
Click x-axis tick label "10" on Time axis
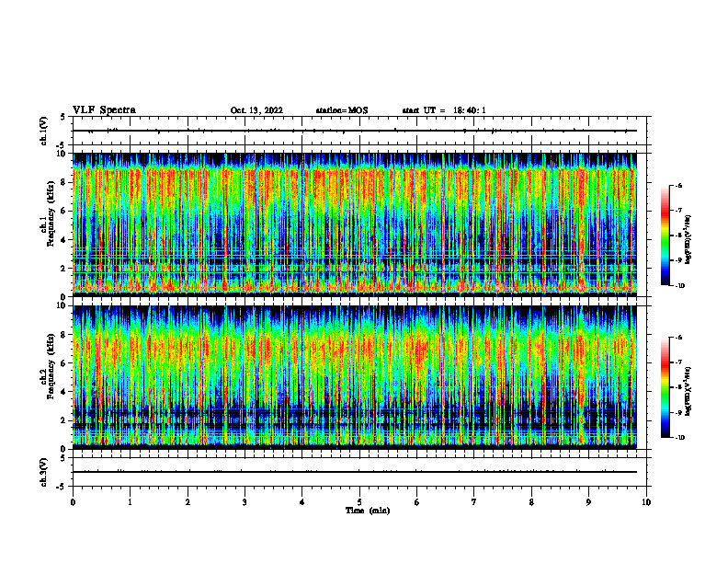pos(646,502)
